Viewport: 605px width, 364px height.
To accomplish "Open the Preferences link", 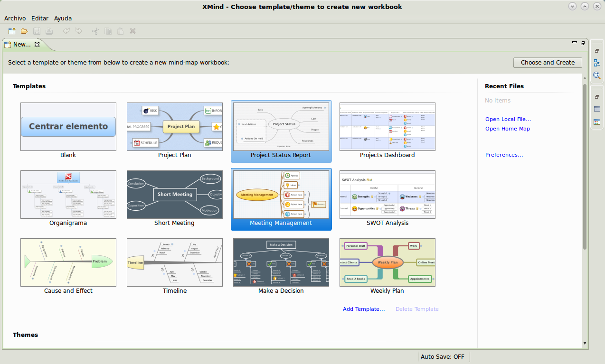I will (x=504, y=154).
